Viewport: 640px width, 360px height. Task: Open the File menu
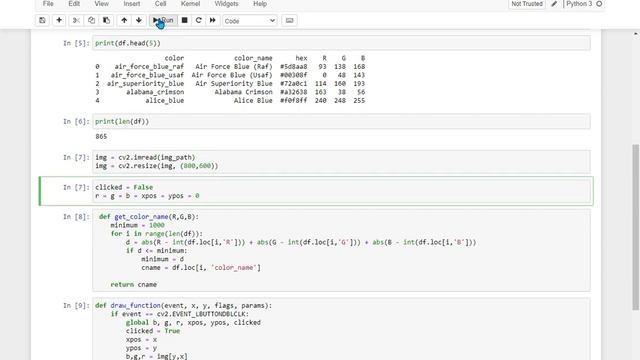point(48,4)
